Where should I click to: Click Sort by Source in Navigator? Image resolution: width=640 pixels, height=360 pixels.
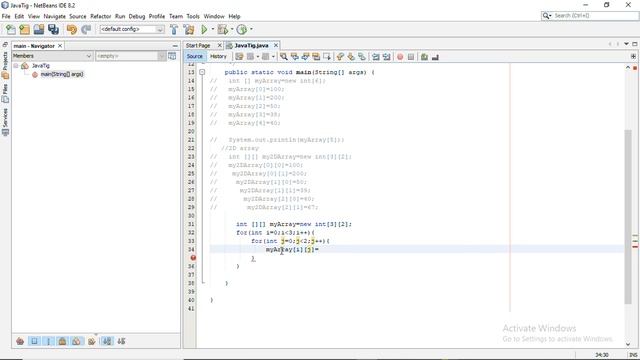click(121, 341)
